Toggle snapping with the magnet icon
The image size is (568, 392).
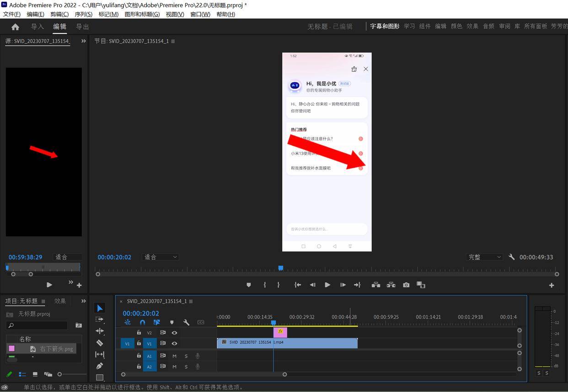coord(143,322)
